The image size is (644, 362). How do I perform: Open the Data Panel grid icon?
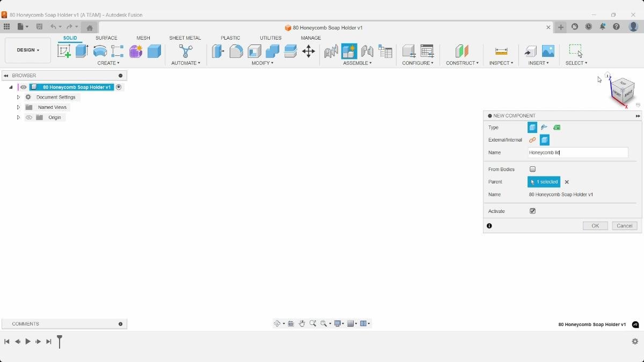(x=6, y=27)
